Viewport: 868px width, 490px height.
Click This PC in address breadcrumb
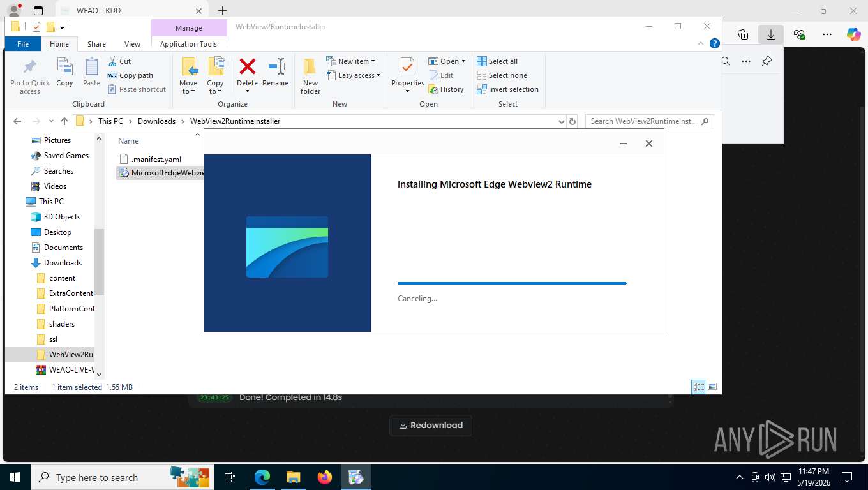click(110, 121)
